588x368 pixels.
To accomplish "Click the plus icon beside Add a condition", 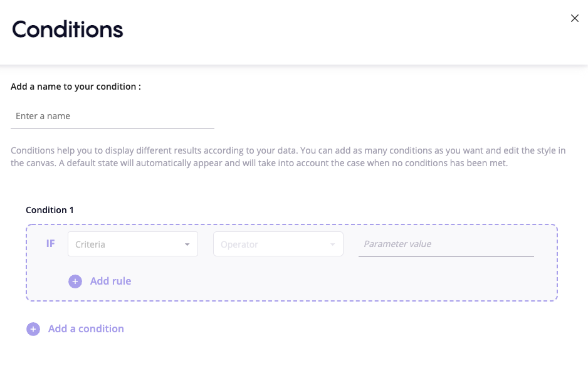I will [x=33, y=329].
